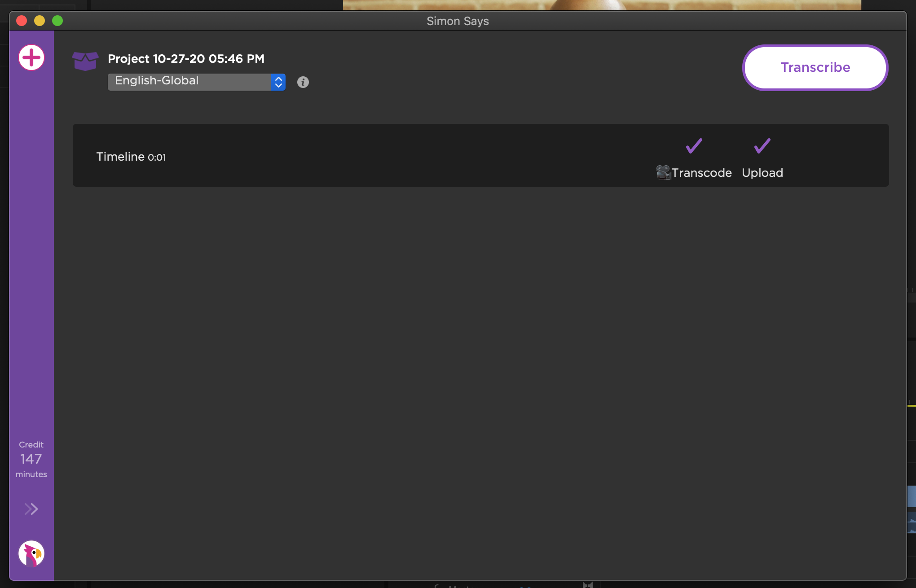Screen dimensions: 916x588
Task: Click the Project 10-27-20 05:46 PM title
Action: coord(186,59)
